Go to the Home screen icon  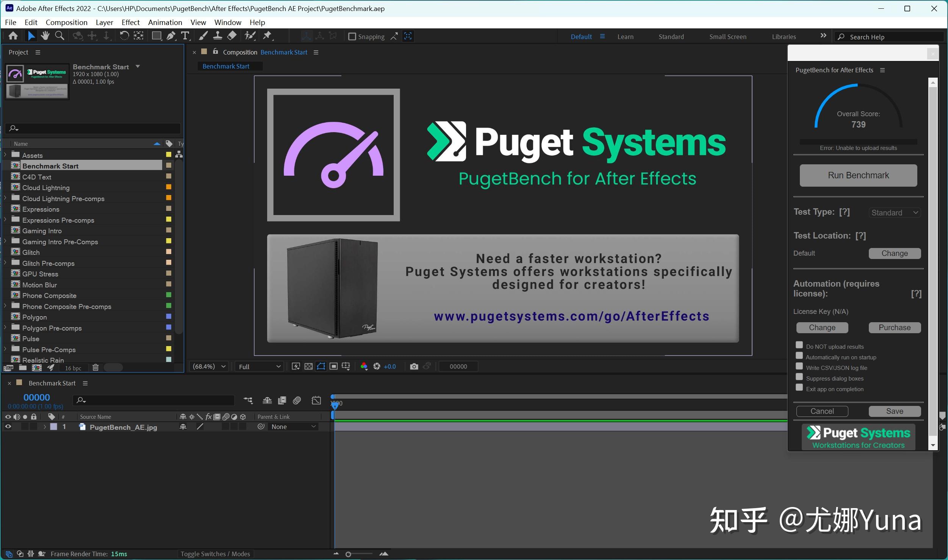point(13,36)
